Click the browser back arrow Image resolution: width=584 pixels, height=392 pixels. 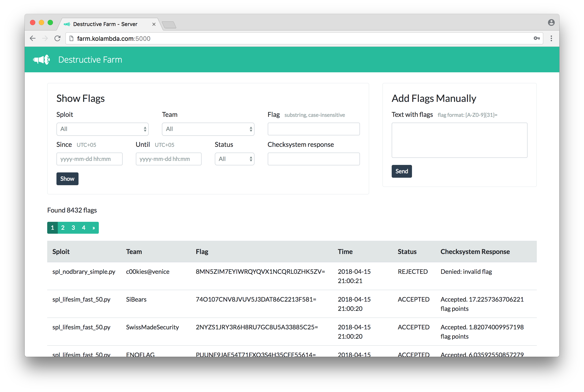33,39
